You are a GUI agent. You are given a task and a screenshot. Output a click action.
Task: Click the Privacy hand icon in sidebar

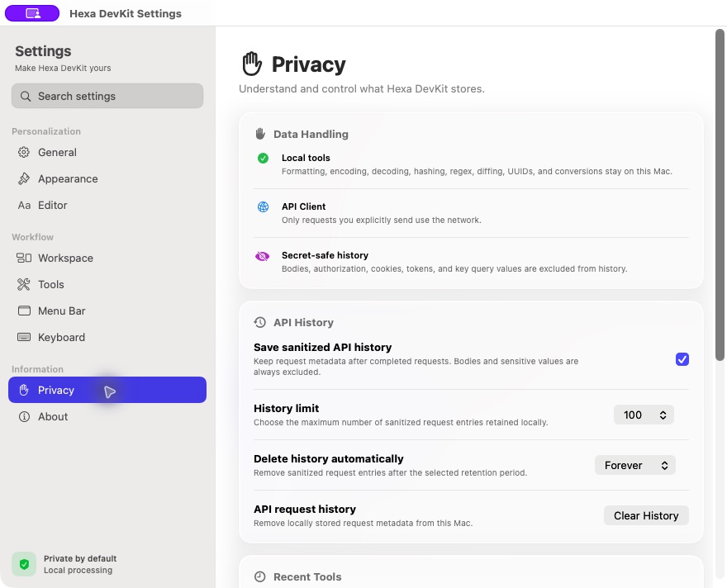[x=24, y=390]
